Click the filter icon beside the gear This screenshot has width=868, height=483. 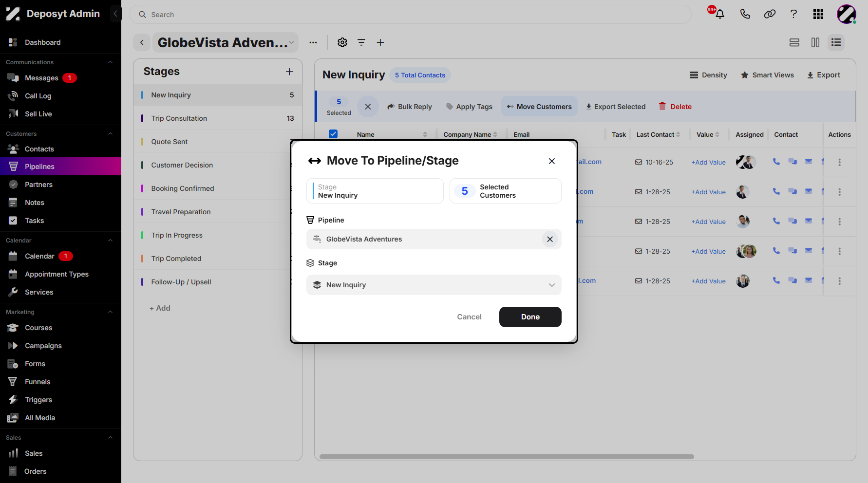pyautogui.click(x=361, y=42)
